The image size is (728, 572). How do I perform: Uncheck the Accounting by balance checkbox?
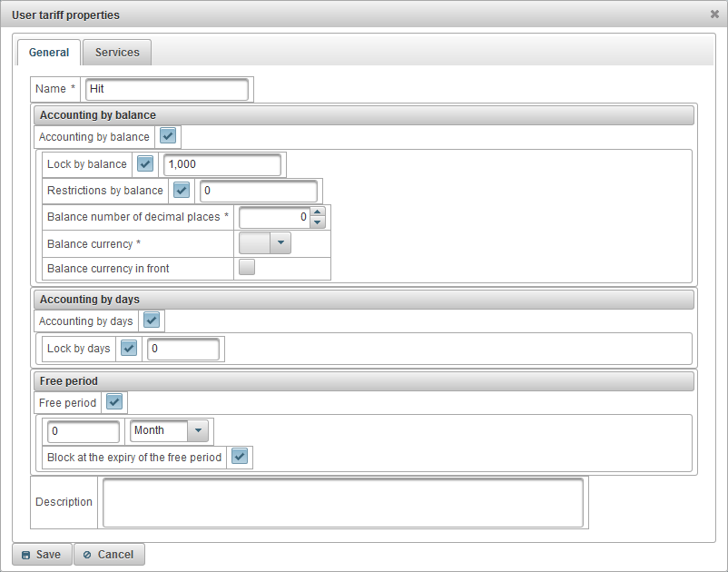coord(168,137)
